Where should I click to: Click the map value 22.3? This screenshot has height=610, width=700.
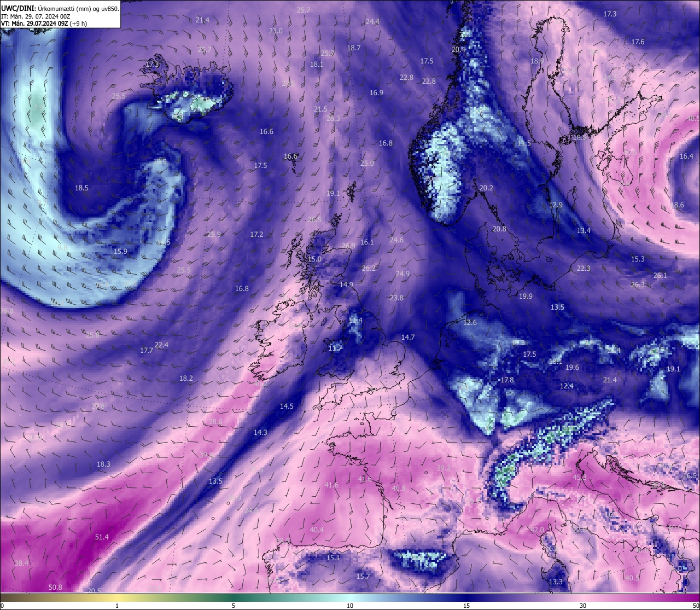[584, 268]
